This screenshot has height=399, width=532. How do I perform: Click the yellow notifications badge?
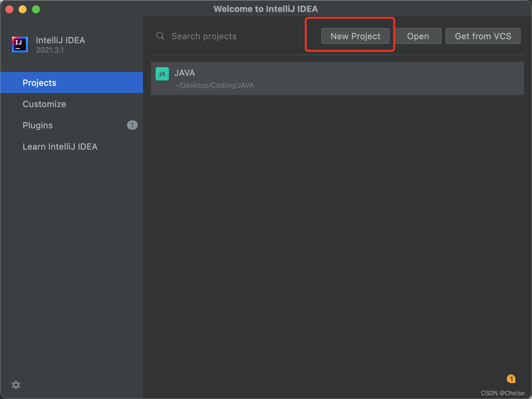tap(511, 379)
